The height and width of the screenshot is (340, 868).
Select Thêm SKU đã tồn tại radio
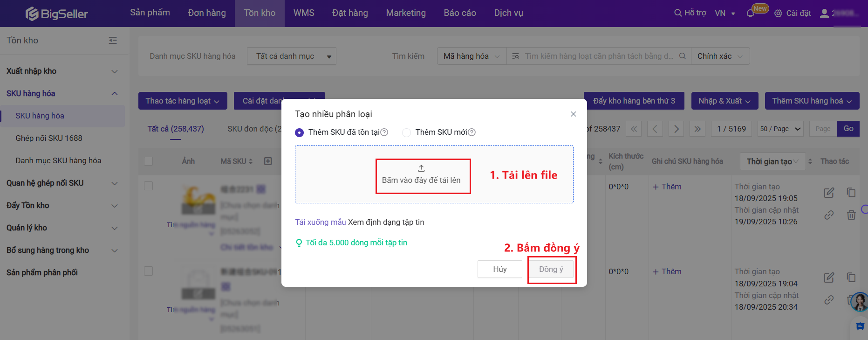click(x=300, y=133)
